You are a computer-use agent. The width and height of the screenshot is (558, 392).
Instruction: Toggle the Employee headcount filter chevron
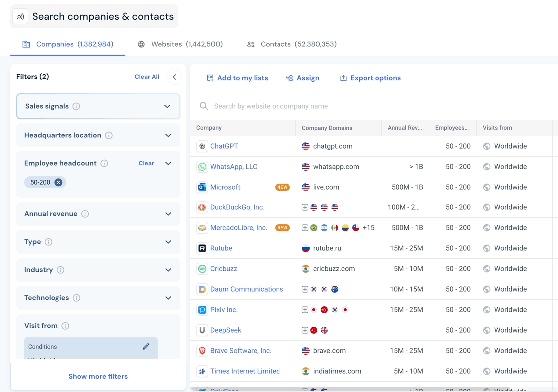(x=168, y=163)
